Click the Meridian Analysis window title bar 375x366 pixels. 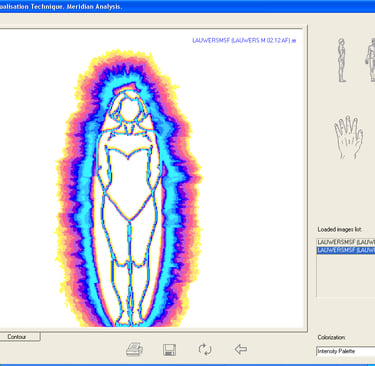point(187,6)
